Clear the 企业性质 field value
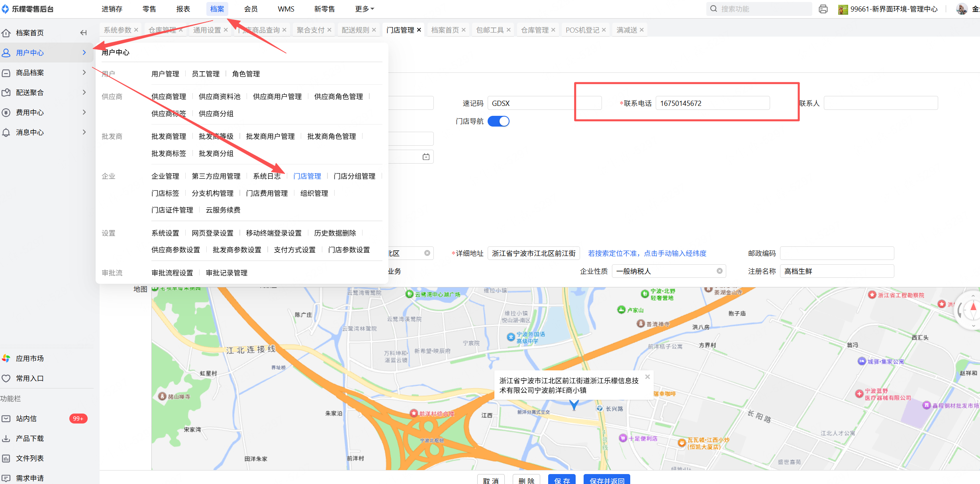 pos(719,271)
